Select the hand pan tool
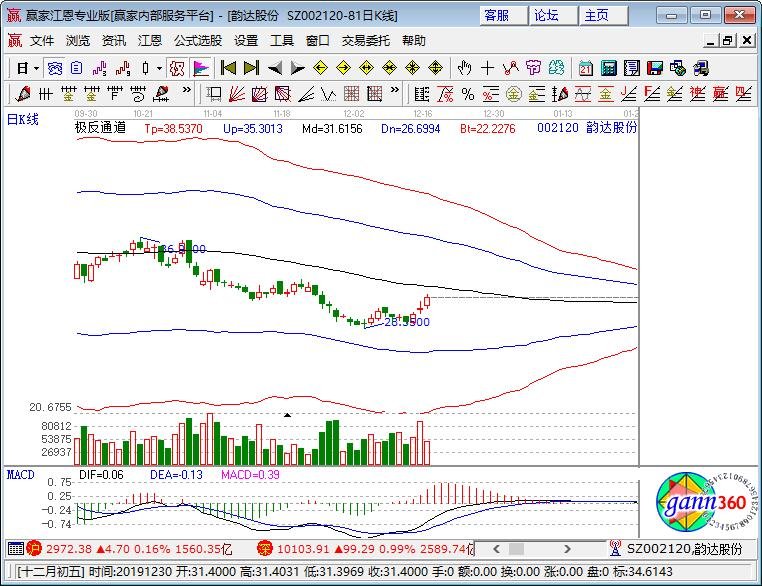This screenshot has height=586, width=762. tap(464, 68)
